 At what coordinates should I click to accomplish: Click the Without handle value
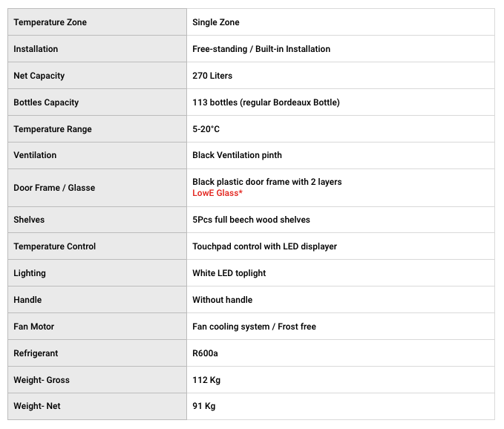(222, 300)
